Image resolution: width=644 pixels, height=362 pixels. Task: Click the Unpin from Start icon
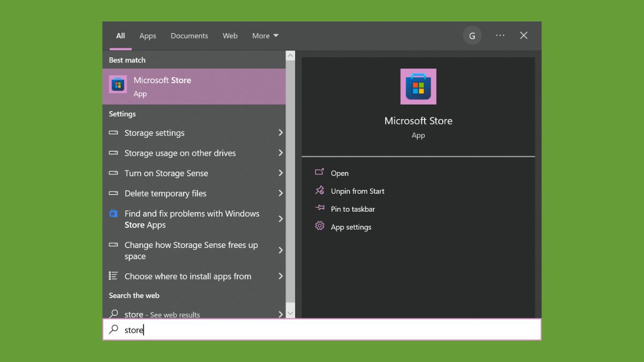(319, 190)
